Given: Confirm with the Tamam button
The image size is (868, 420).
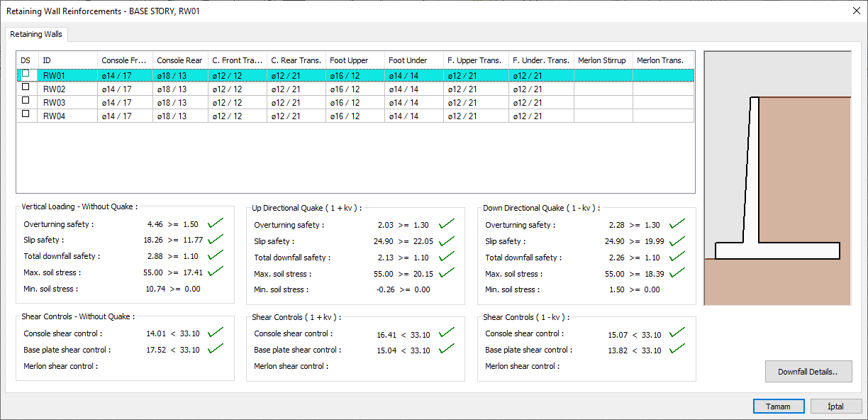Looking at the screenshot, I should point(778,406).
